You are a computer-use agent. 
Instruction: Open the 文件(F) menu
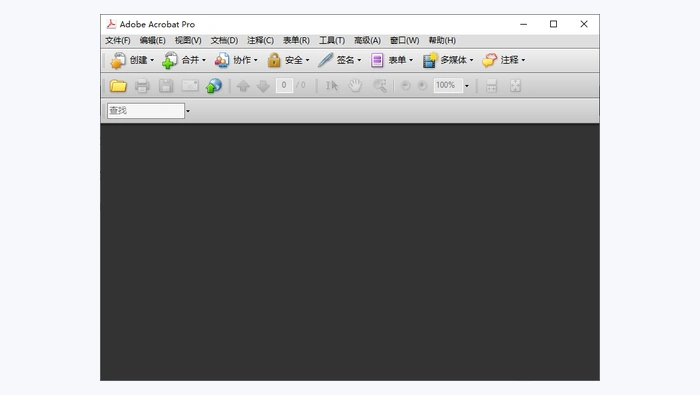(x=118, y=41)
